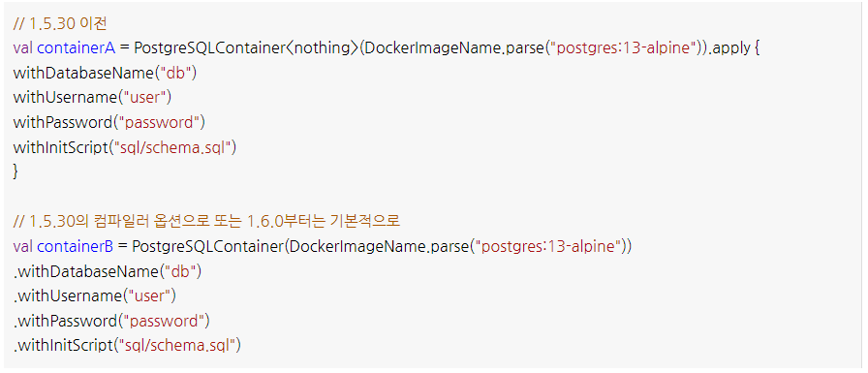Click withPassword("password") inside apply block
The height and width of the screenshot is (373, 868).
coord(109,122)
